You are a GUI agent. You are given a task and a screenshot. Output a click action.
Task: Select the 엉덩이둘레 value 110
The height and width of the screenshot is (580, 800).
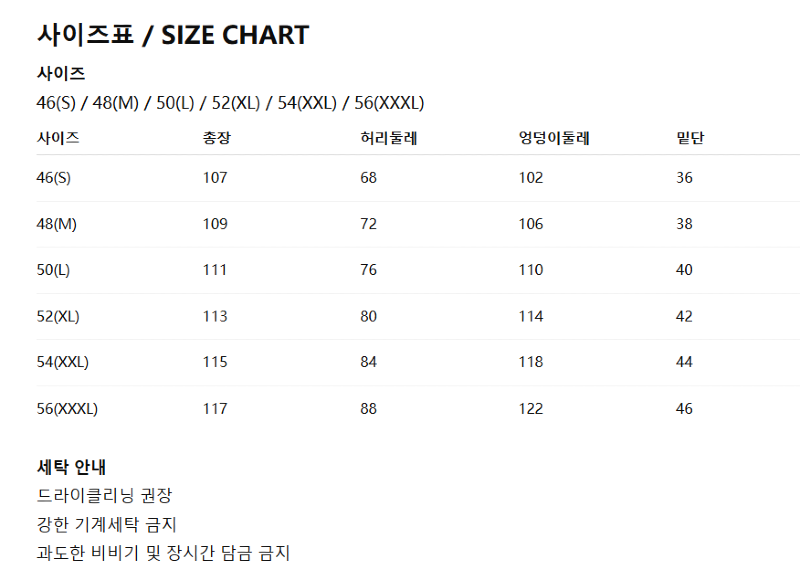click(530, 270)
